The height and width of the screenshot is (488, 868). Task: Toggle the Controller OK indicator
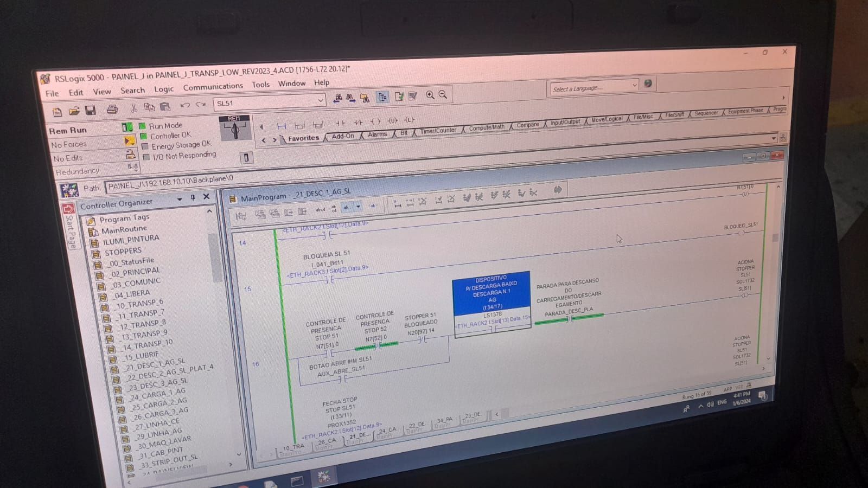click(x=144, y=136)
